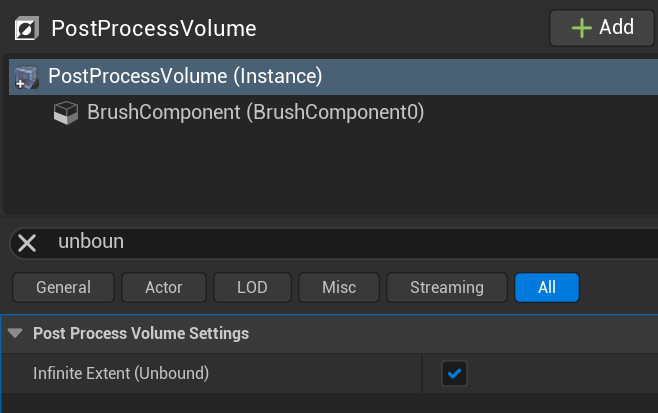
Task: Click the green plus icon on Add
Action: click(581, 27)
